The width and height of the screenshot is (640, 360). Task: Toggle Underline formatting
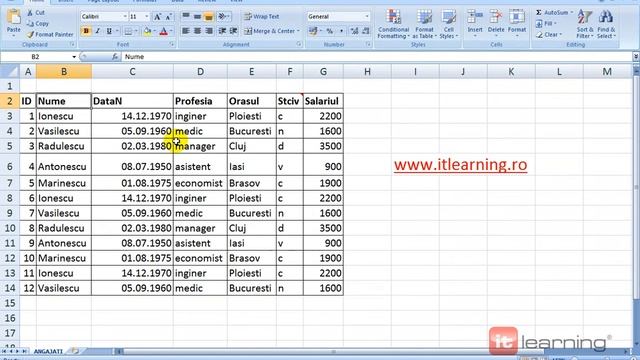(109, 31)
